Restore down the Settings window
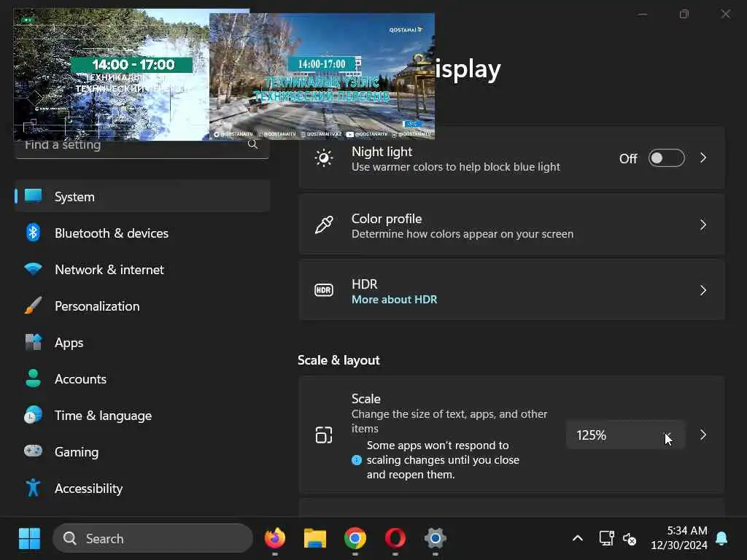This screenshot has width=747, height=560. (x=684, y=15)
